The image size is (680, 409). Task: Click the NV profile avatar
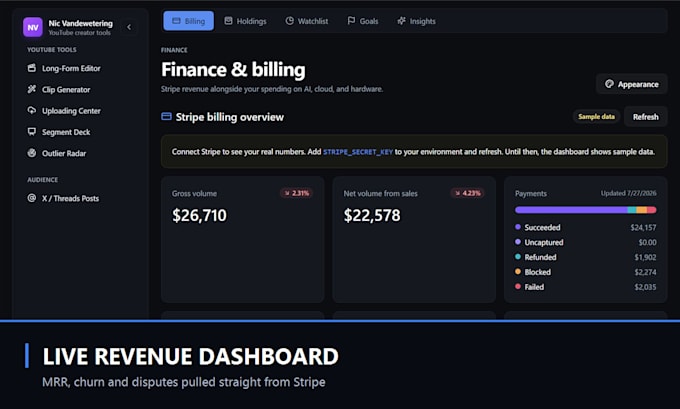tap(33, 27)
